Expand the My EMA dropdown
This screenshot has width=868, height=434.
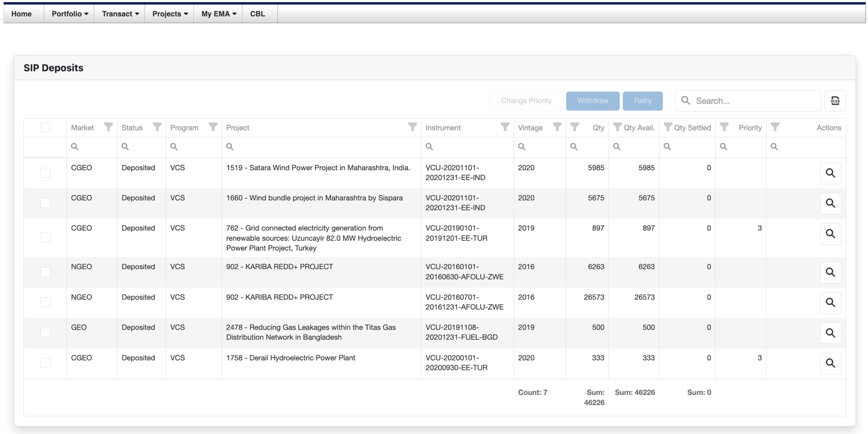218,14
